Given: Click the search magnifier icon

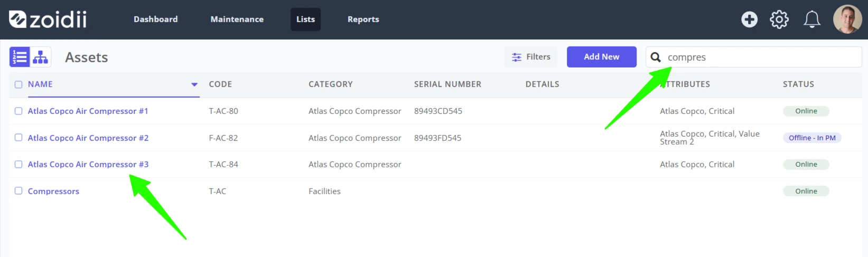Looking at the screenshot, I should coord(656,57).
